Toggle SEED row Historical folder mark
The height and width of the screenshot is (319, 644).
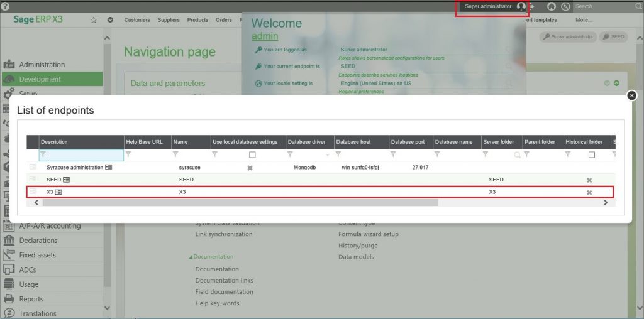click(x=589, y=180)
